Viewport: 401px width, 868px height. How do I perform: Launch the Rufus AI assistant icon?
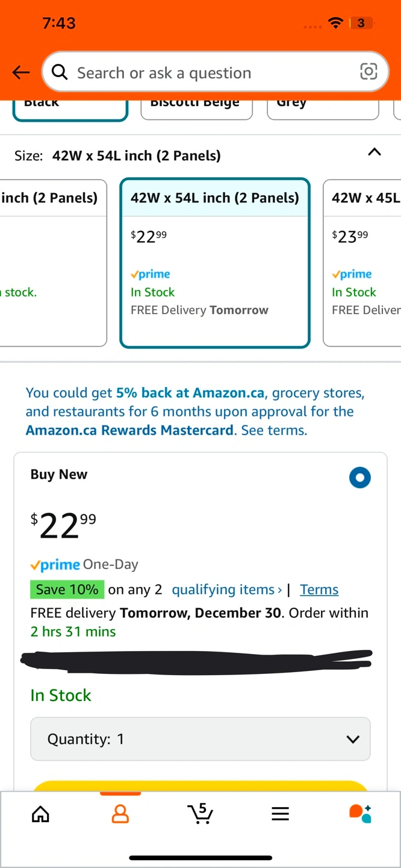(x=360, y=814)
